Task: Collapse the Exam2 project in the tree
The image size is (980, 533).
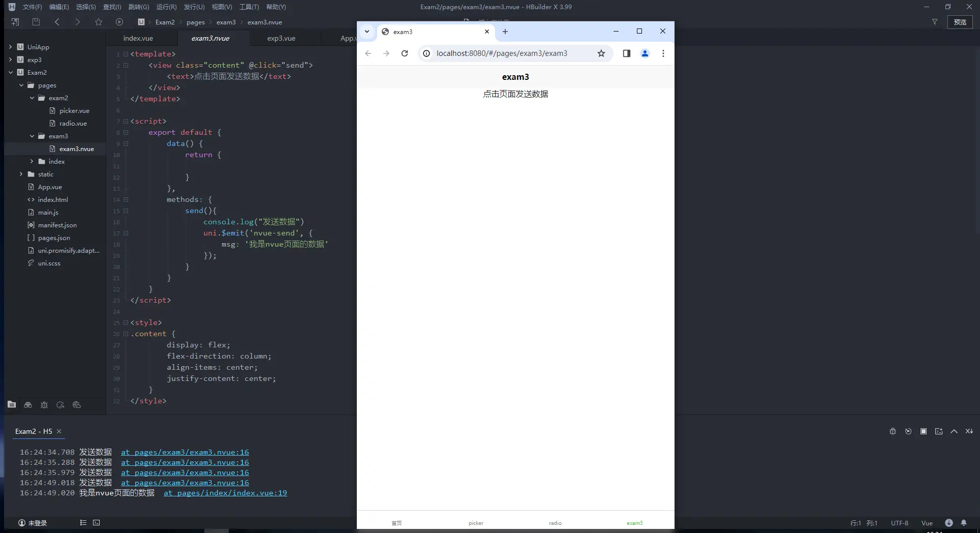Action: pyautogui.click(x=10, y=72)
